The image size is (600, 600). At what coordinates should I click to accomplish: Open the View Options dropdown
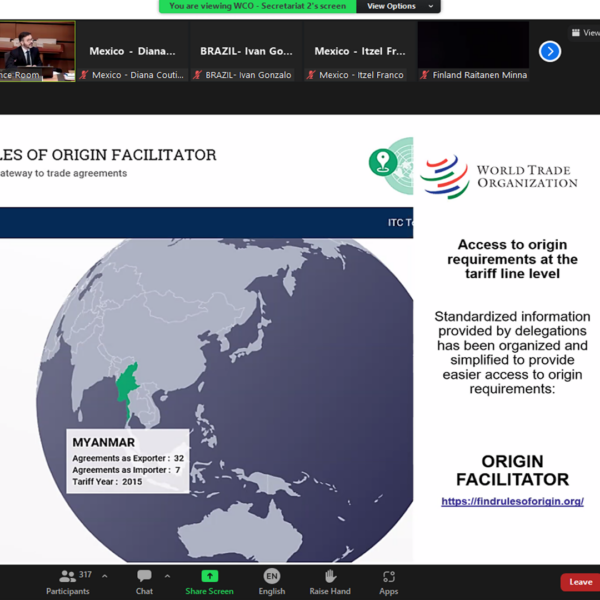coord(398,6)
